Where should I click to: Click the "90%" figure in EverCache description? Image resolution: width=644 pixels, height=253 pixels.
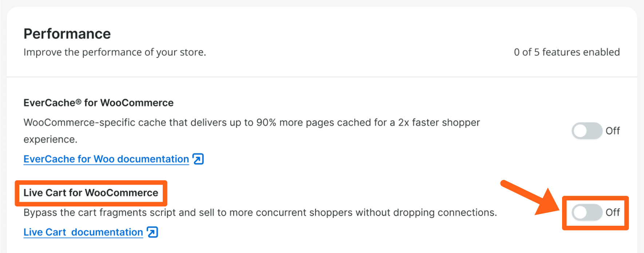coord(266,123)
